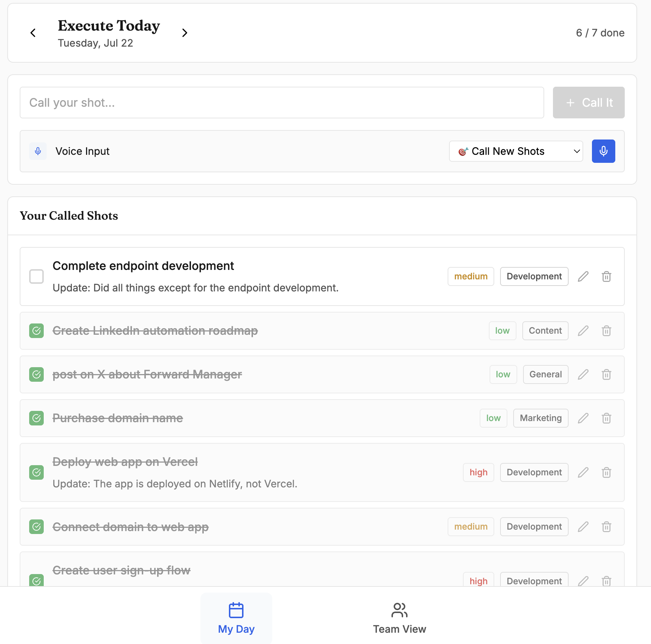651x644 pixels.
Task: Switch to Team View tab
Action: point(399,618)
